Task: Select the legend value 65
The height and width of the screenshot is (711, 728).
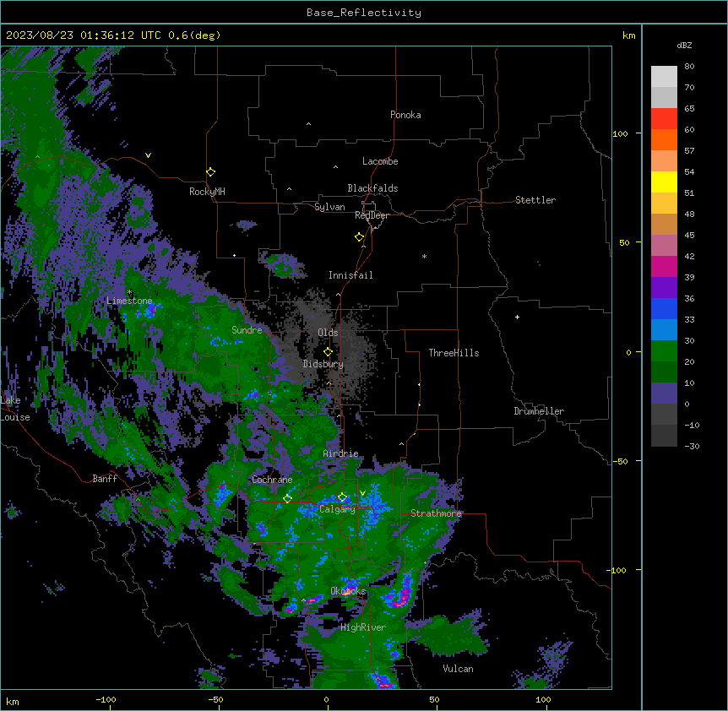Action: click(689, 109)
